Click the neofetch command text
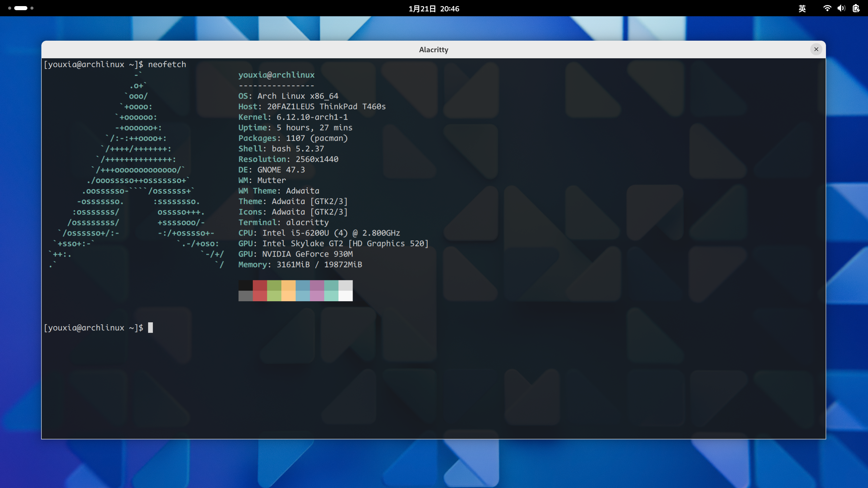This screenshot has height=488, width=868. tap(167, 64)
